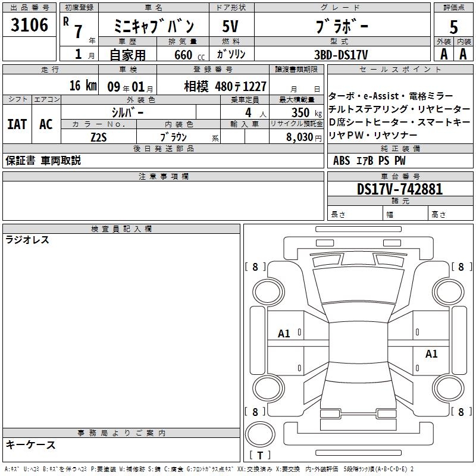Click the model code 3BD-DS17V
The image size is (476, 476).
click(x=341, y=55)
